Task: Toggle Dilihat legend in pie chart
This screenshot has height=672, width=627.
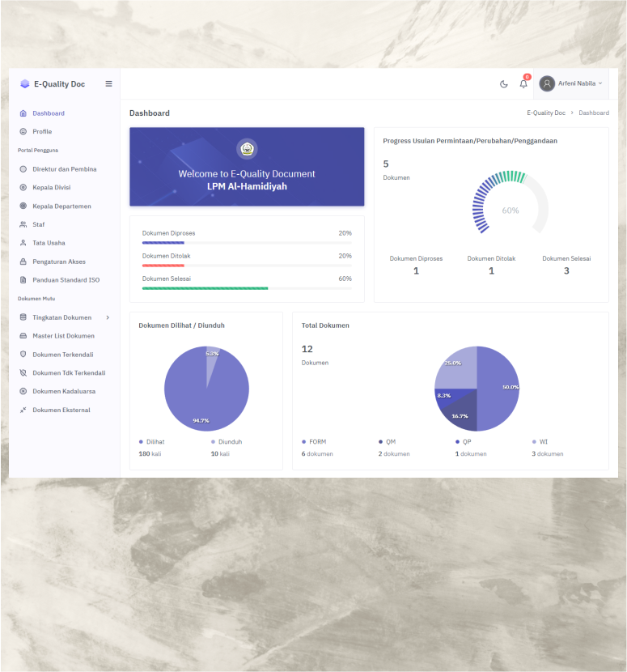Action: click(151, 442)
